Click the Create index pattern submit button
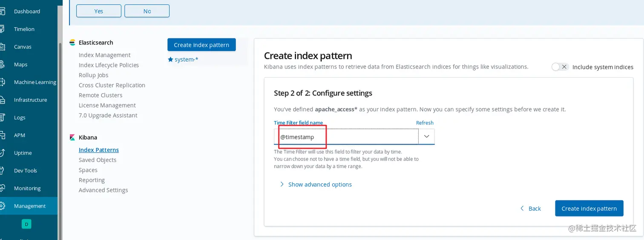This screenshot has width=644, height=240. pos(589,208)
